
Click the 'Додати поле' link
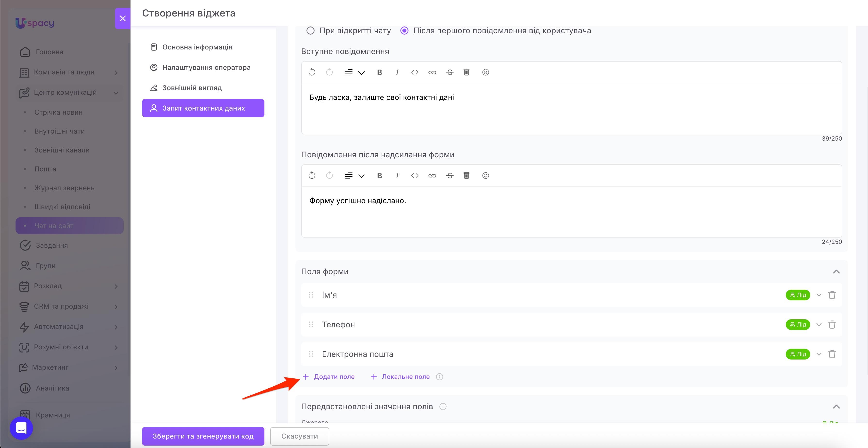pyautogui.click(x=328, y=377)
